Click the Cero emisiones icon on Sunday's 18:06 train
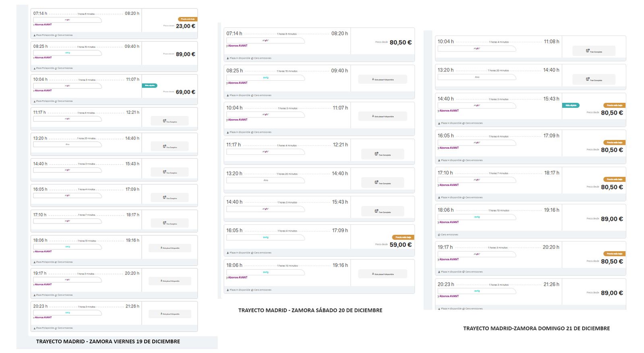 click(x=439, y=235)
